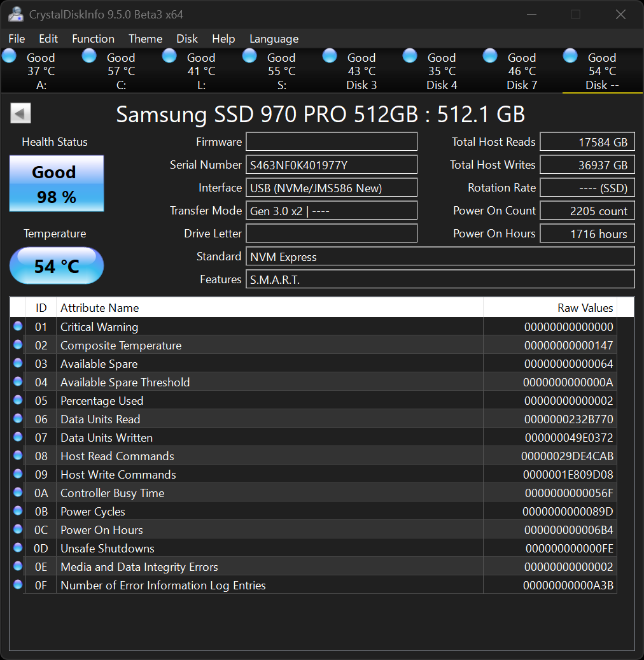The width and height of the screenshot is (644, 660).
Task: Click the Total Host Writes value box
Action: click(587, 164)
